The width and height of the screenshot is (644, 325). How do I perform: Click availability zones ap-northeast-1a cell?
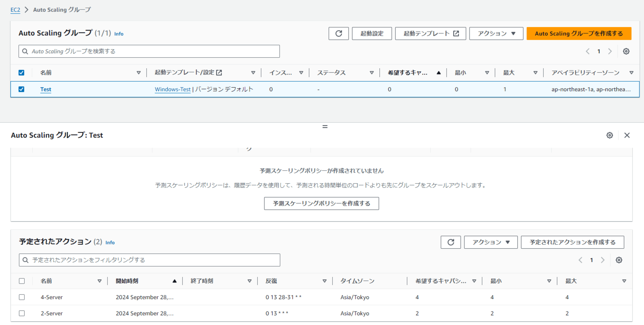pyautogui.click(x=591, y=89)
